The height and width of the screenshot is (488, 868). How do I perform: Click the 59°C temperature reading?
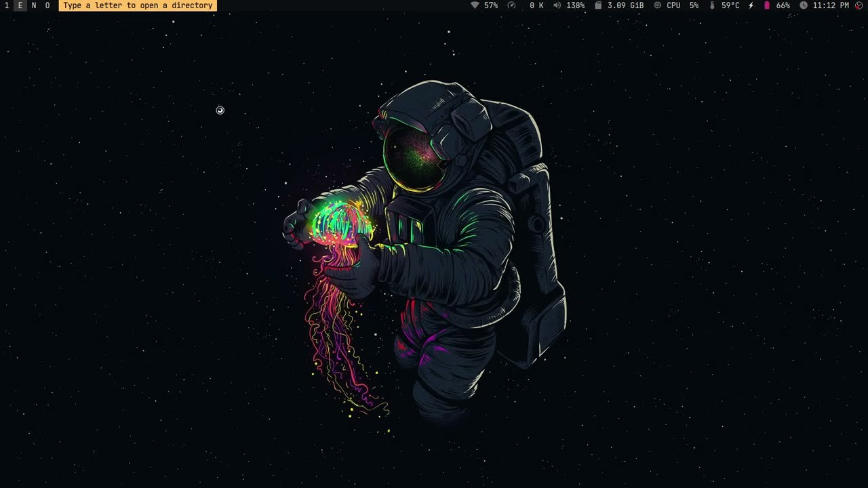(730, 5)
